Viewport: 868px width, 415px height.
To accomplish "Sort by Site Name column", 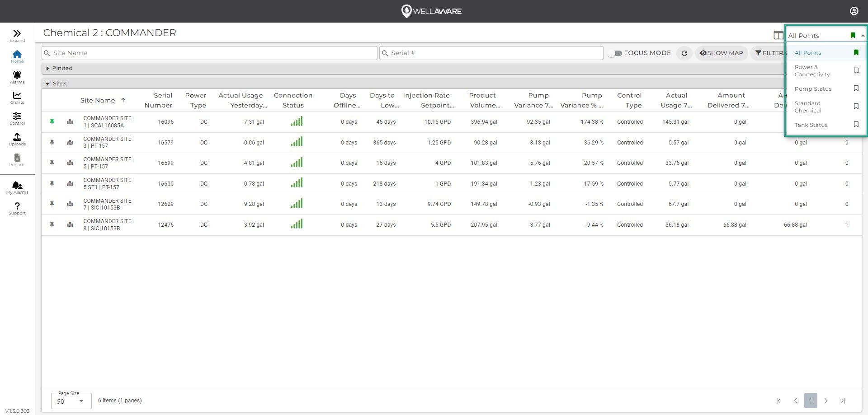I will [98, 100].
